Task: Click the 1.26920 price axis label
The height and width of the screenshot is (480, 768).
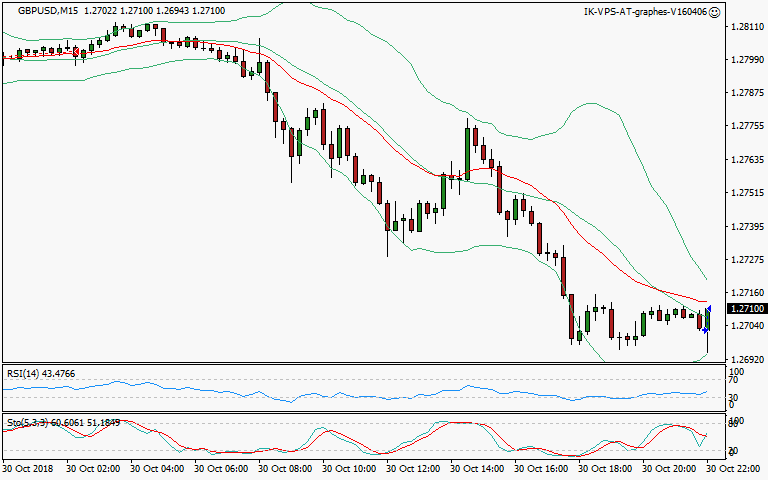Action: pos(743,359)
